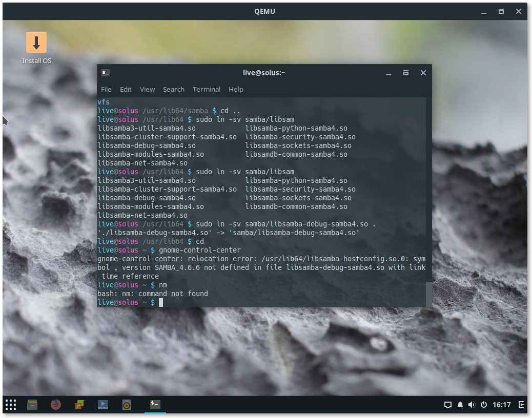532x418 pixels.
Task: Open the notifications bell in tray
Action: [x=460, y=405]
